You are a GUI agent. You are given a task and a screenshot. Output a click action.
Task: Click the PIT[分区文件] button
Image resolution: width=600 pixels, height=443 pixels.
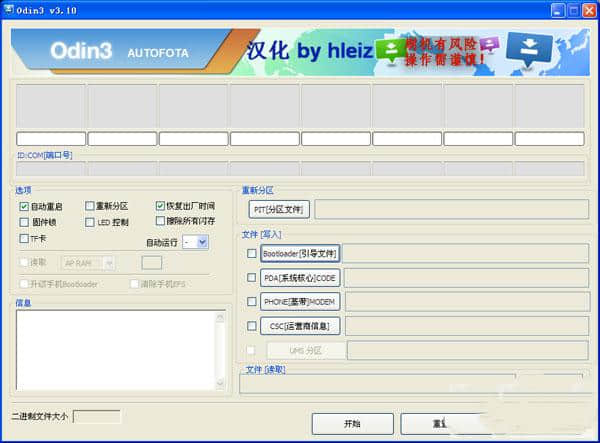tap(279, 209)
